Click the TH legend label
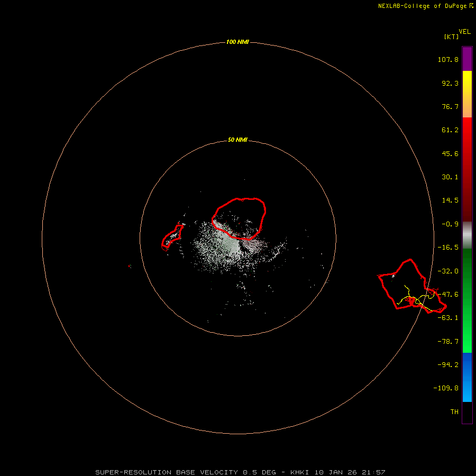 click(x=454, y=412)
